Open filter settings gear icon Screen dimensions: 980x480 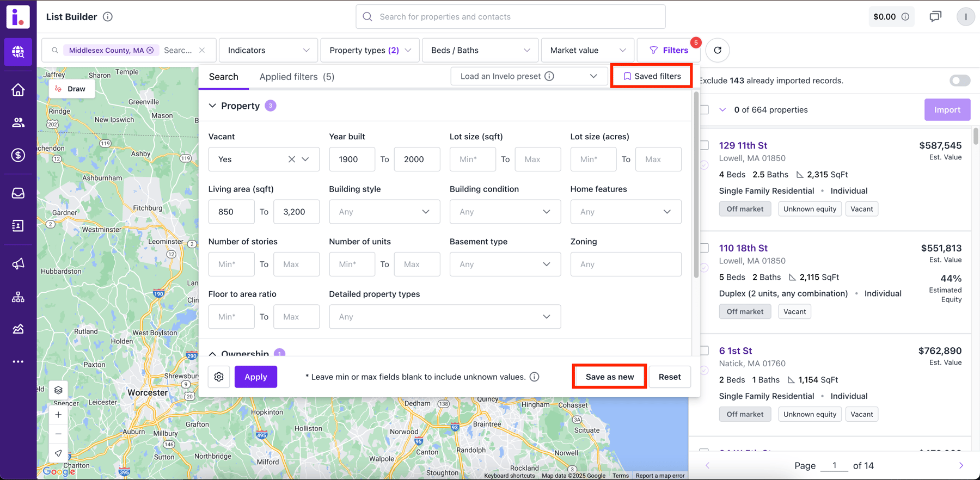219,377
